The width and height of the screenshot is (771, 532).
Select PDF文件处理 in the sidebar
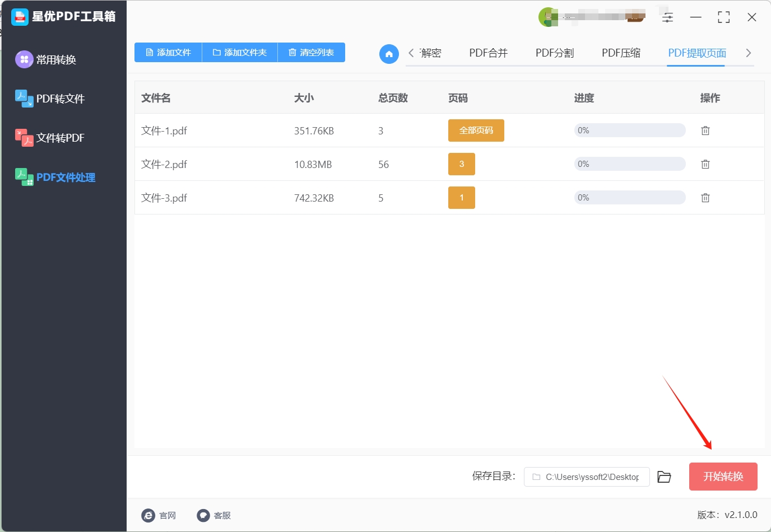coord(55,177)
